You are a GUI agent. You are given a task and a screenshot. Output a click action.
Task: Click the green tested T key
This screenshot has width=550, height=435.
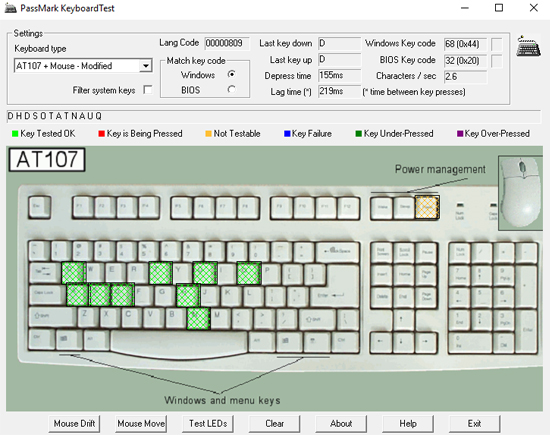pos(161,273)
